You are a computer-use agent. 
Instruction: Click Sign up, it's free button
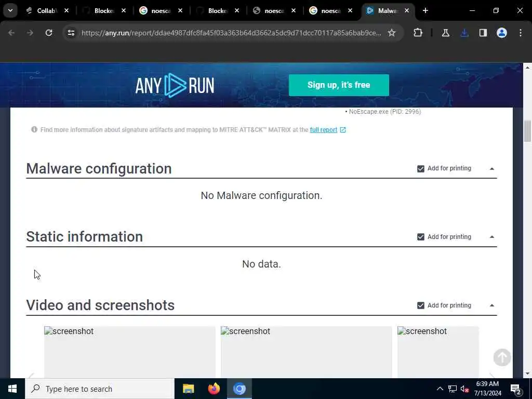[x=339, y=85]
